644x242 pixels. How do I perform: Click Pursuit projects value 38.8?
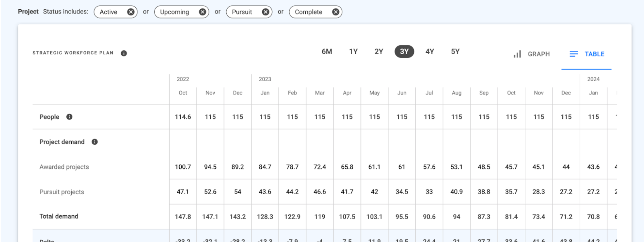coord(484,192)
